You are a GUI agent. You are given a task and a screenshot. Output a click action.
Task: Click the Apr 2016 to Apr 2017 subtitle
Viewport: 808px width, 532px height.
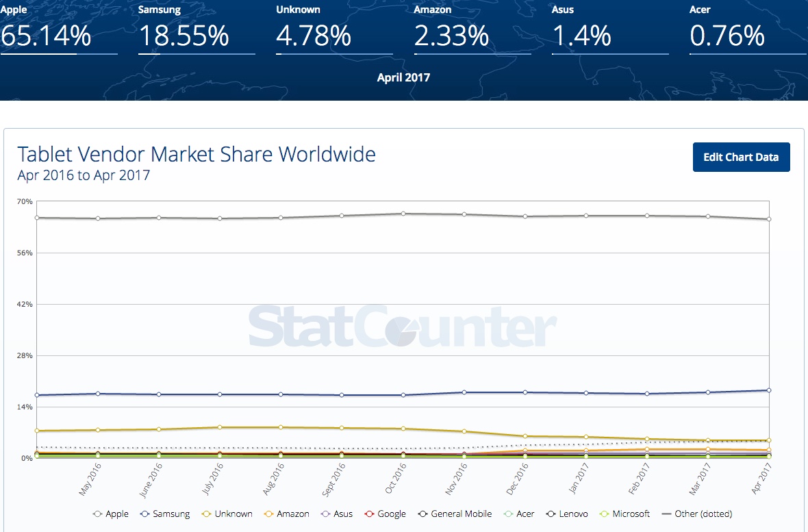pos(84,175)
